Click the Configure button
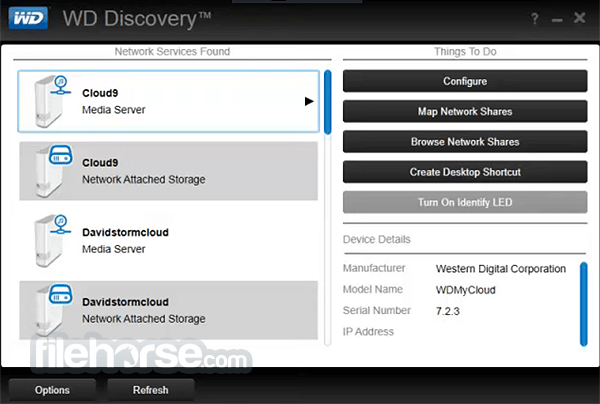600x404 pixels. (x=465, y=81)
